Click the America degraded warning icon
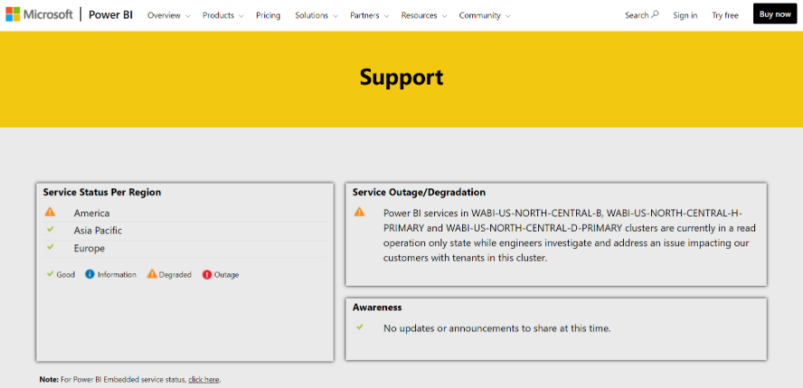Image resolution: width=803 pixels, height=388 pixels. point(50,211)
